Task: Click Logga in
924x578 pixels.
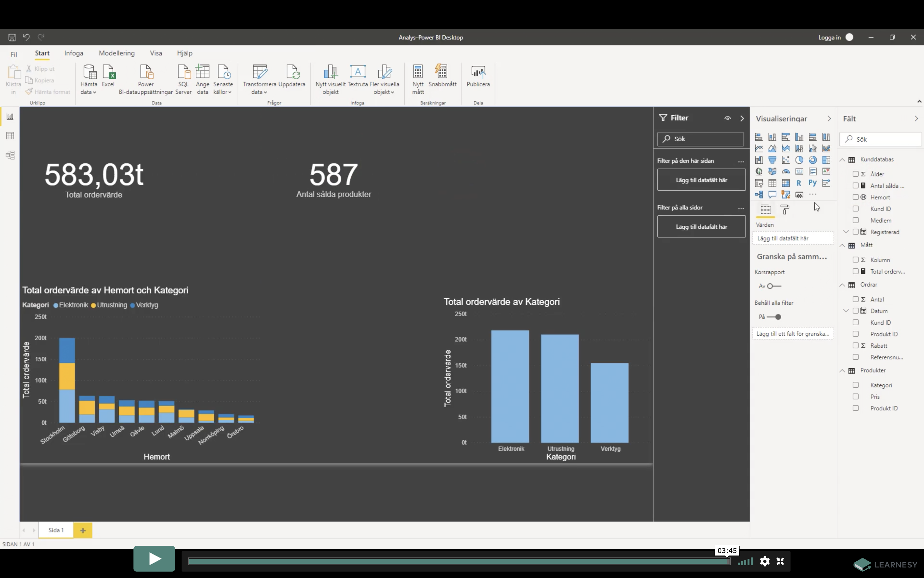Action: [x=829, y=38]
